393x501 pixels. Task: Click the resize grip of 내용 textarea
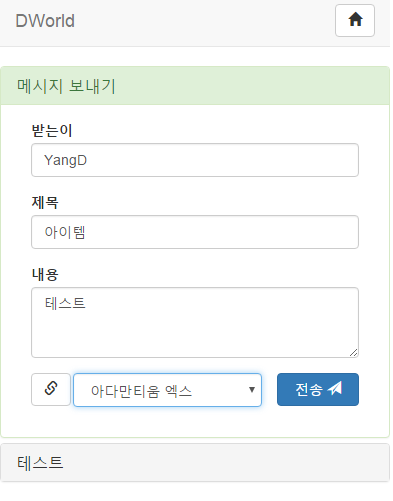pyautogui.click(x=353, y=352)
